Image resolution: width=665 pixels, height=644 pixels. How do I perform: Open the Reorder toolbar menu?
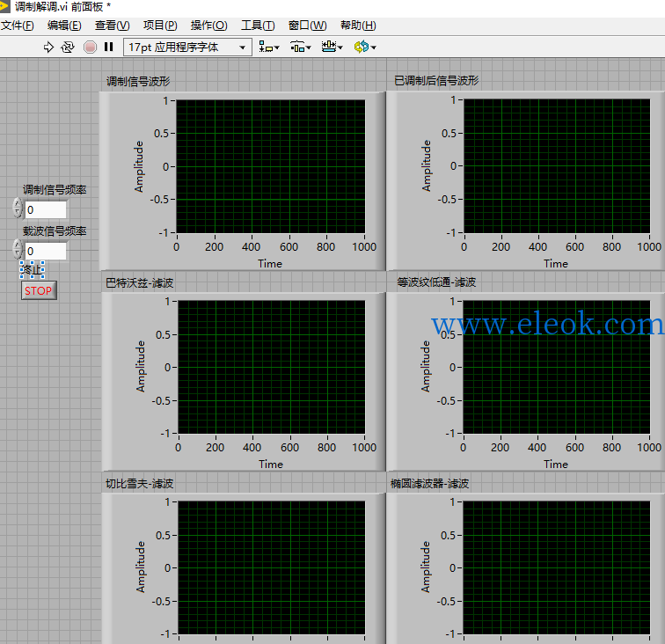click(365, 48)
